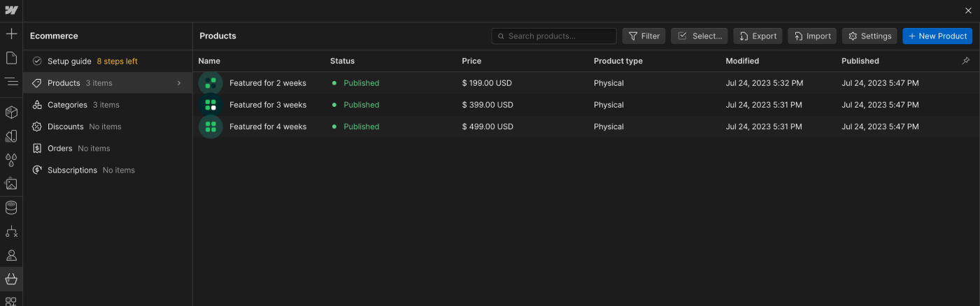Viewport: 980px width, 306px height.
Task: Open the Users panel icon
Action: [11, 255]
